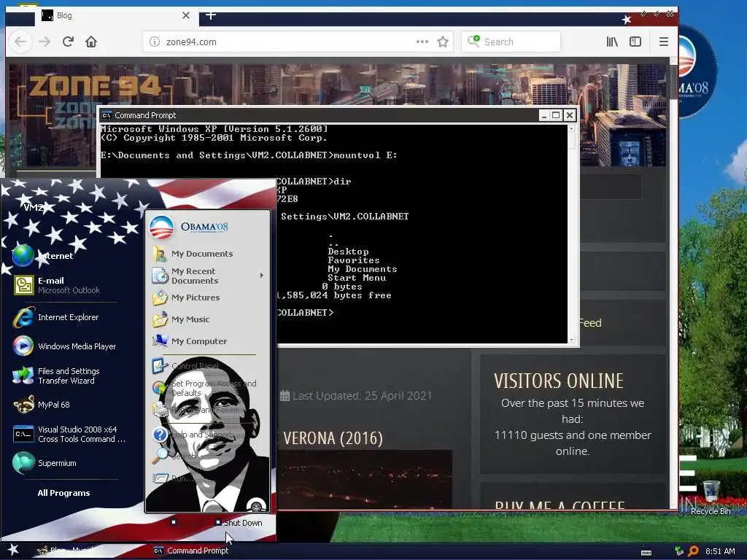Open My Pictures in Start menu
747x560 pixels.
click(186, 297)
